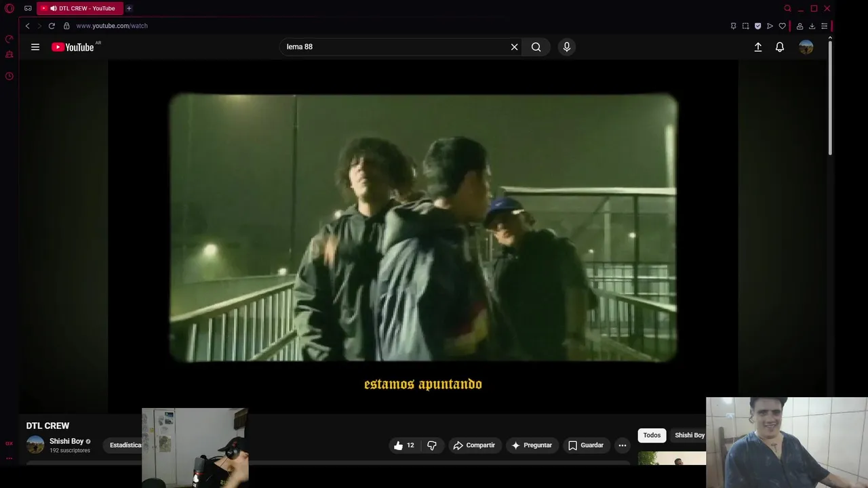This screenshot has height=488, width=868.
Task: Open the Shishi Boy channel name
Action: click(66, 441)
